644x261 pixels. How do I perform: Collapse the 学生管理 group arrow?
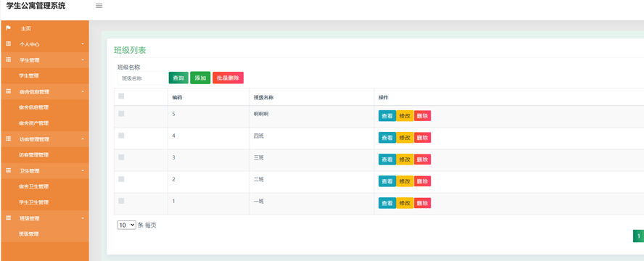[83, 60]
